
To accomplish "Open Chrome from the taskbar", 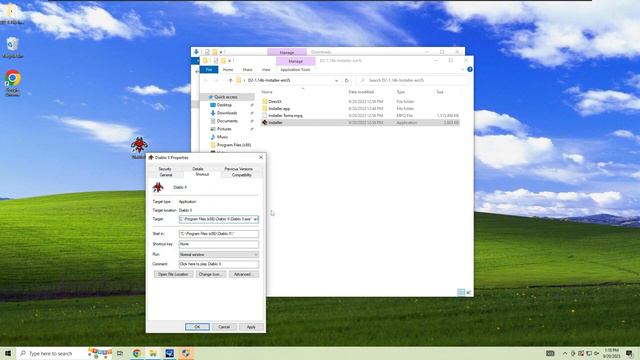I will pyautogui.click(x=137, y=353).
